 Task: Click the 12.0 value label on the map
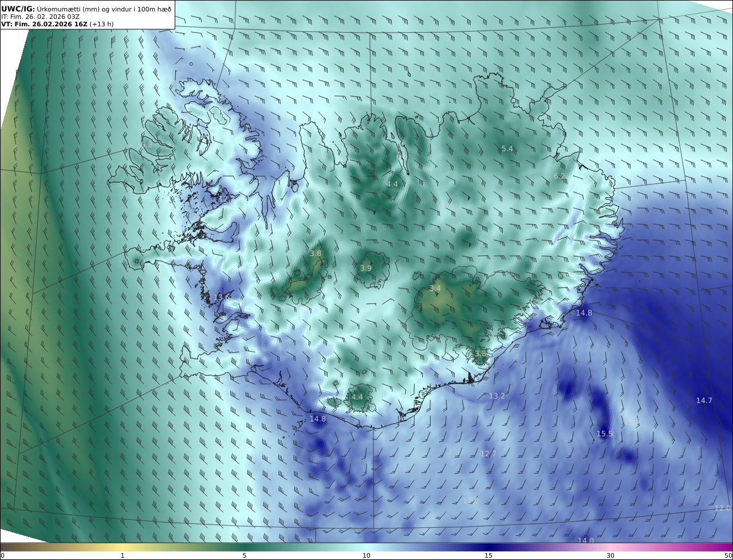pyautogui.click(x=723, y=508)
